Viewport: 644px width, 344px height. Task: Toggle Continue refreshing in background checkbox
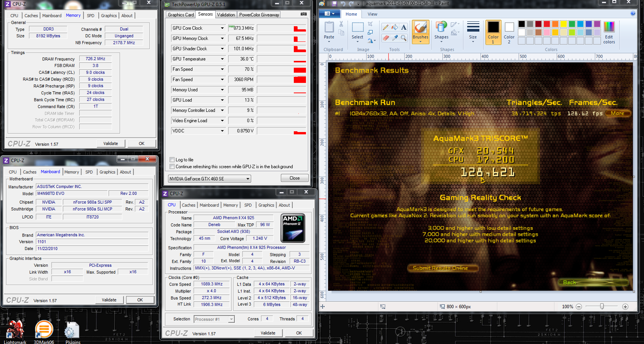172,167
